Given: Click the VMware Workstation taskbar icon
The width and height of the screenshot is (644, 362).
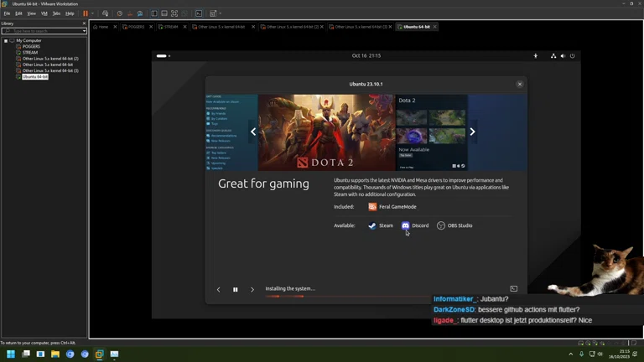Looking at the screenshot, I should tap(100, 354).
